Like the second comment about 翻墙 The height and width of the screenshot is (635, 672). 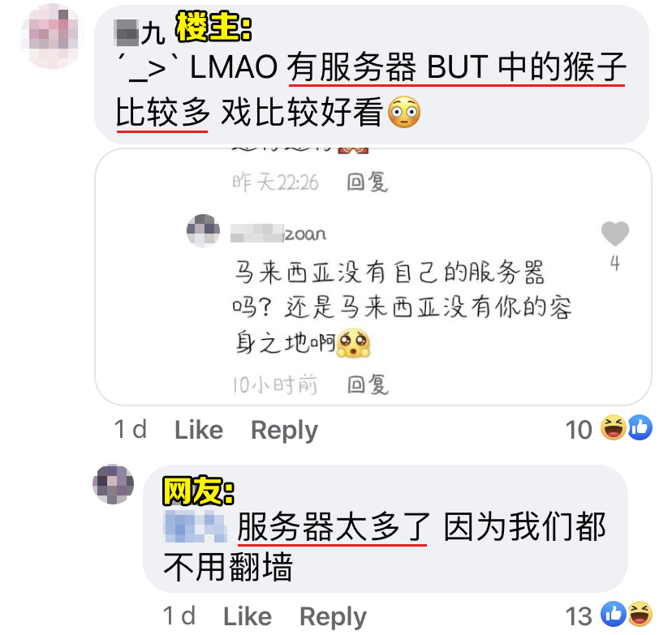tap(248, 616)
